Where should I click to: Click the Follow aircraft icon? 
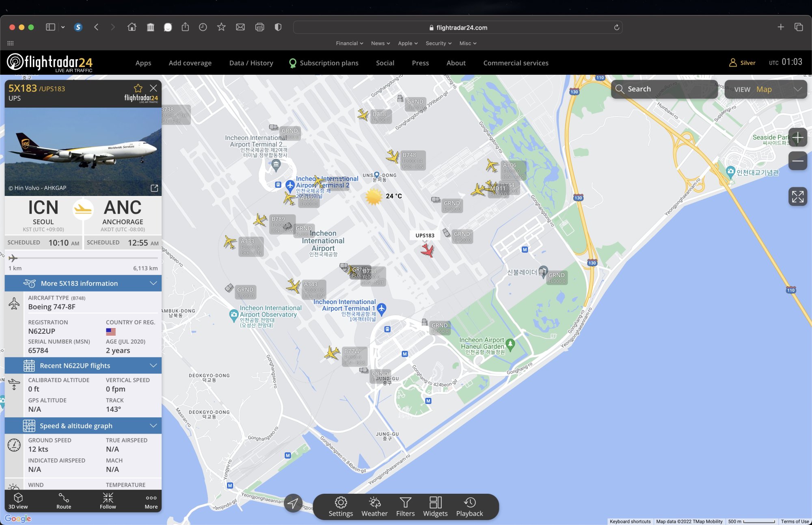108,501
